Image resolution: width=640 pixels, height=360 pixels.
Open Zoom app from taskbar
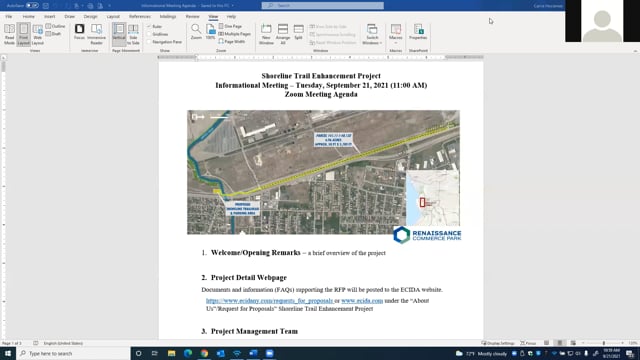point(269,353)
